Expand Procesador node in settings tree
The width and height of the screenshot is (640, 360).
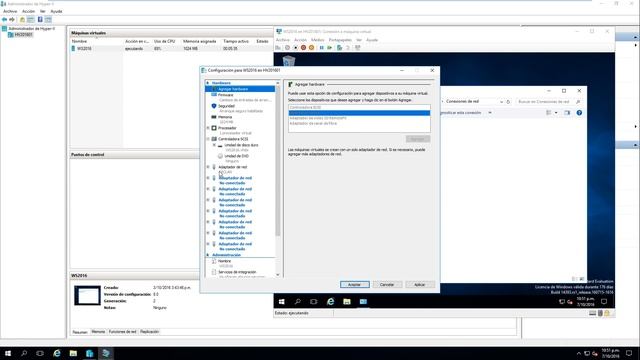208,128
